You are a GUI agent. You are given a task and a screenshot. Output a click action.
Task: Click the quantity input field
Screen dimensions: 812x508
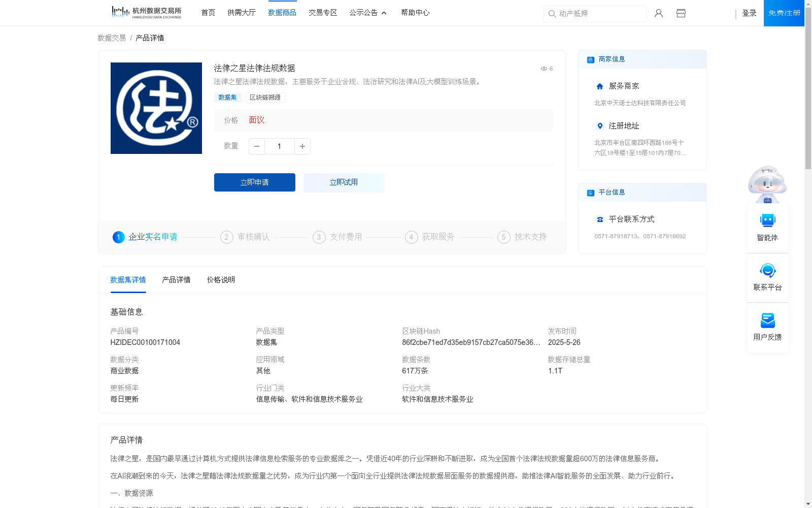click(279, 146)
